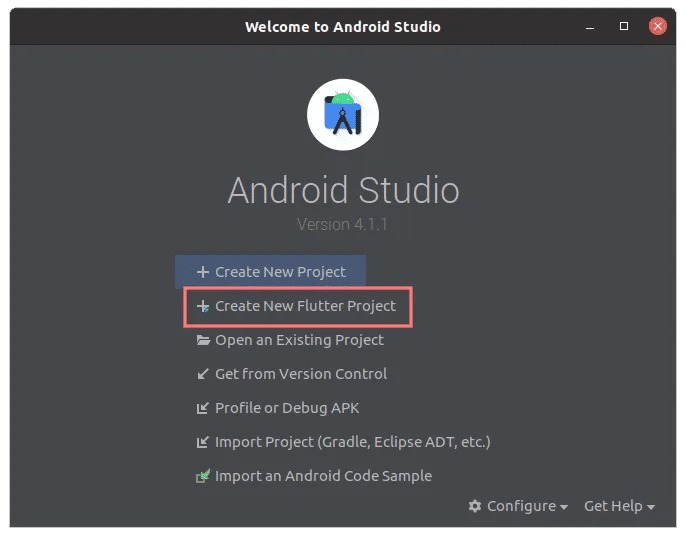
Task: Open an Existing Project
Action: [x=290, y=340]
